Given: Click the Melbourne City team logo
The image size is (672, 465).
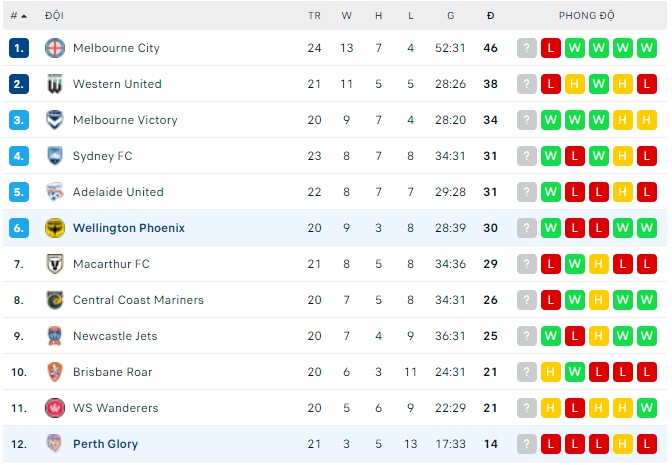Looking at the screenshot, I should click(x=55, y=48).
